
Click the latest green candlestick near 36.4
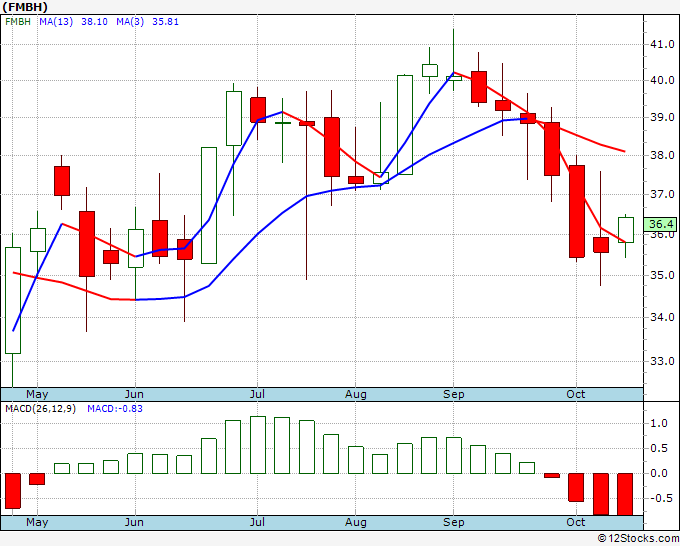[626, 230]
